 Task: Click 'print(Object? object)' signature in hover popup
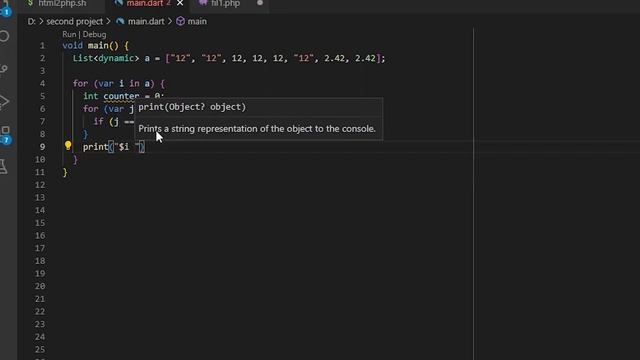tap(192, 107)
